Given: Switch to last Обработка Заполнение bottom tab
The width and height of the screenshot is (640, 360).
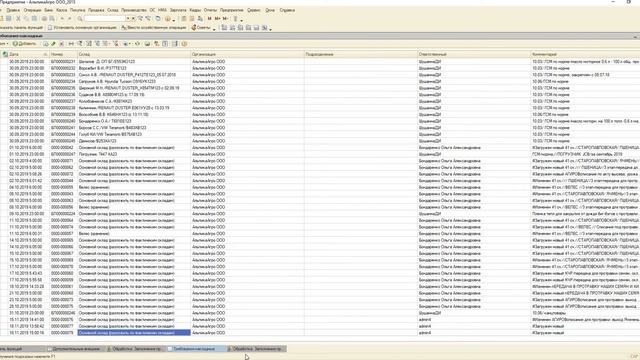Looking at the screenshot, I should coord(256,349).
